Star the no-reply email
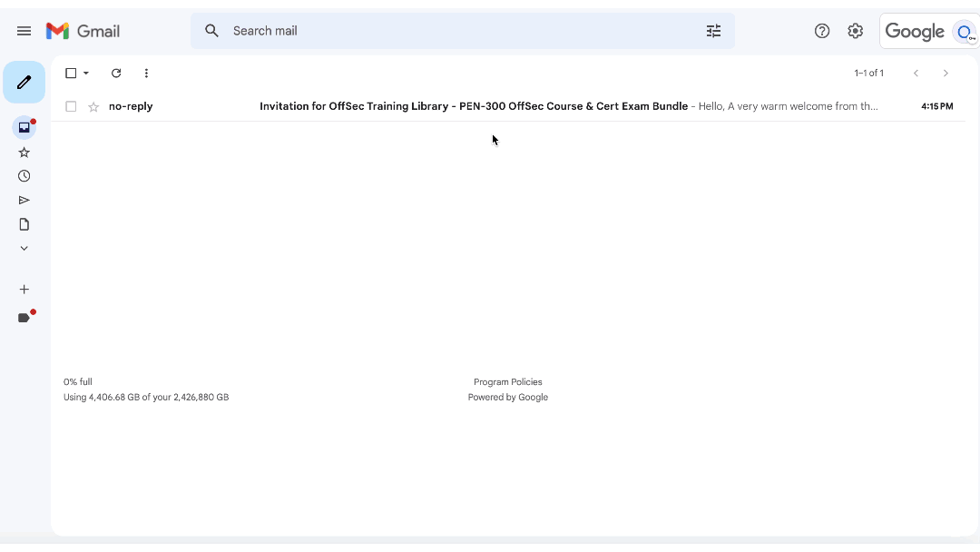 pyautogui.click(x=93, y=106)
